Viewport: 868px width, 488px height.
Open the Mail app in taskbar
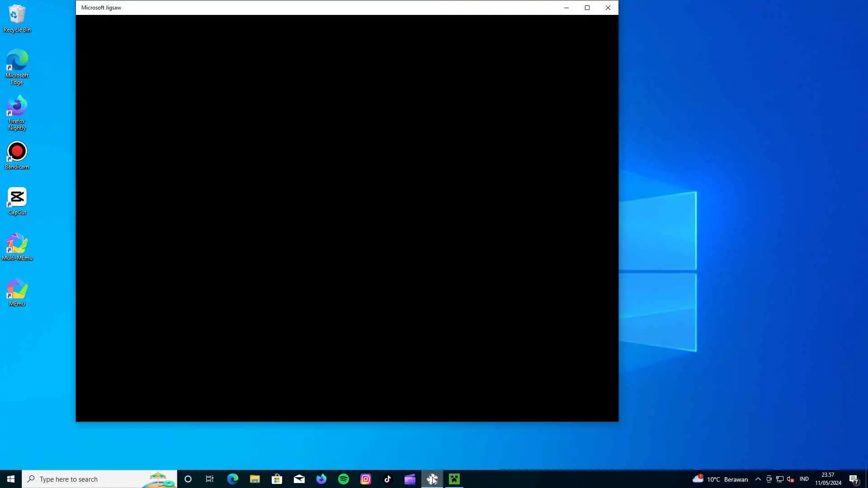[299, 479]
